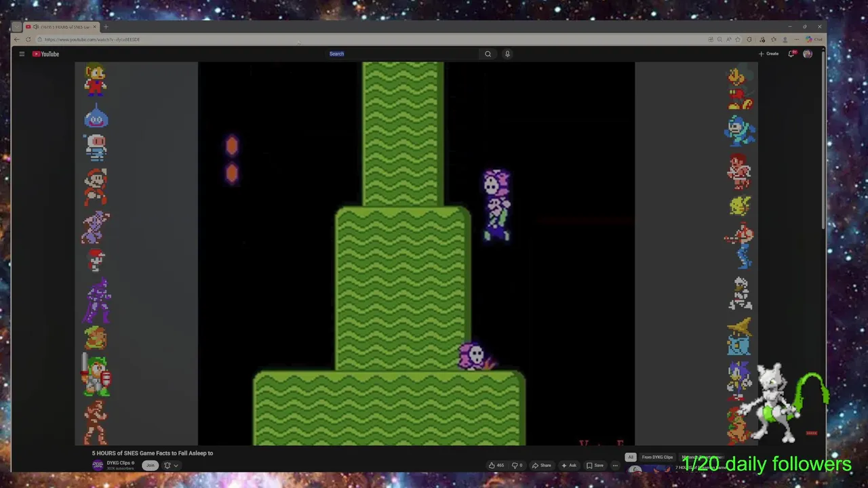Click the white Bomberman sprite
Image resolution: width=868 pixels, height=488 pixels.
[96, 147]
